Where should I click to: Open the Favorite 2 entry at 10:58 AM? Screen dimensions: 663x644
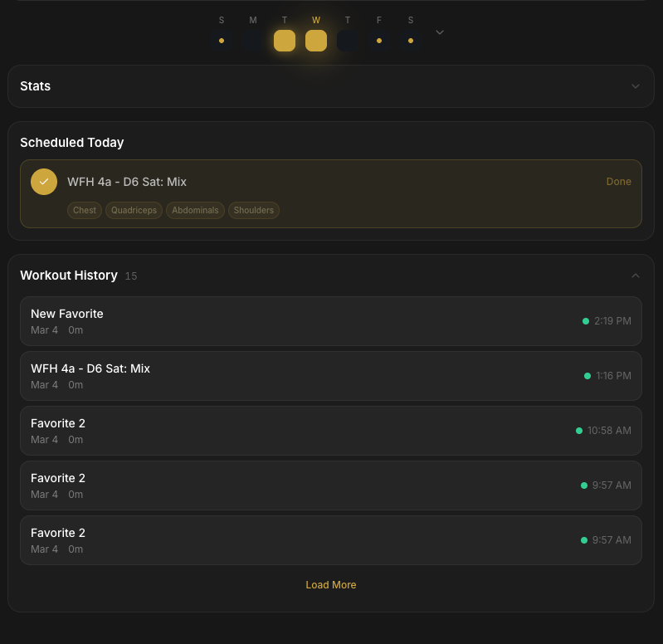coord(330,431)
